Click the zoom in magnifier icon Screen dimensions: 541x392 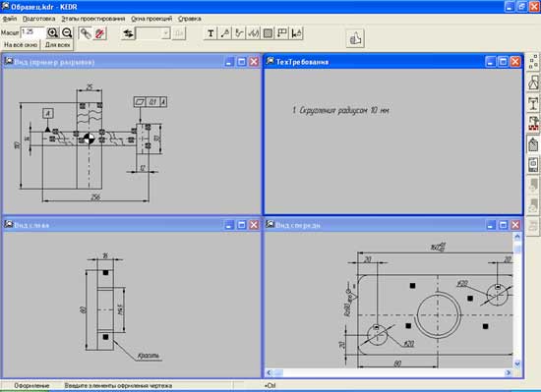pyautogui.click(x=53, y=33)
